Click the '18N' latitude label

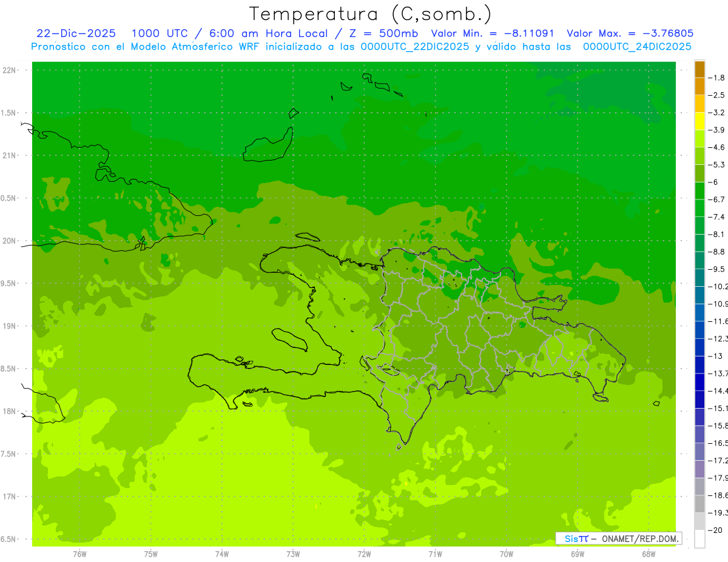(x=10, y=411)
